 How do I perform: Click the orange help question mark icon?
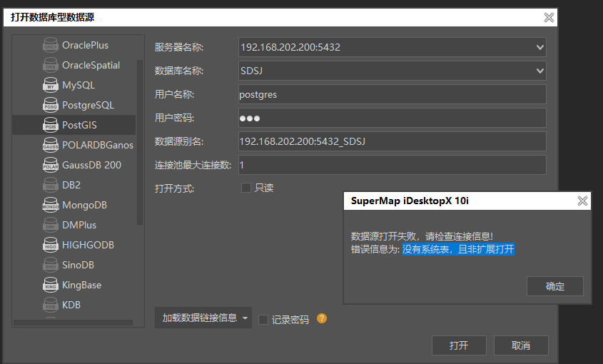point(322,318)
